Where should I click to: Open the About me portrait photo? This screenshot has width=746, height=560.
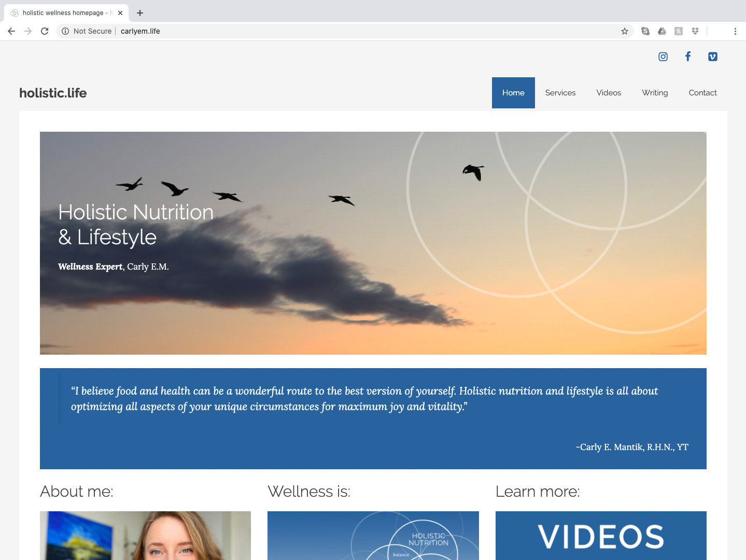click(145, 536)
